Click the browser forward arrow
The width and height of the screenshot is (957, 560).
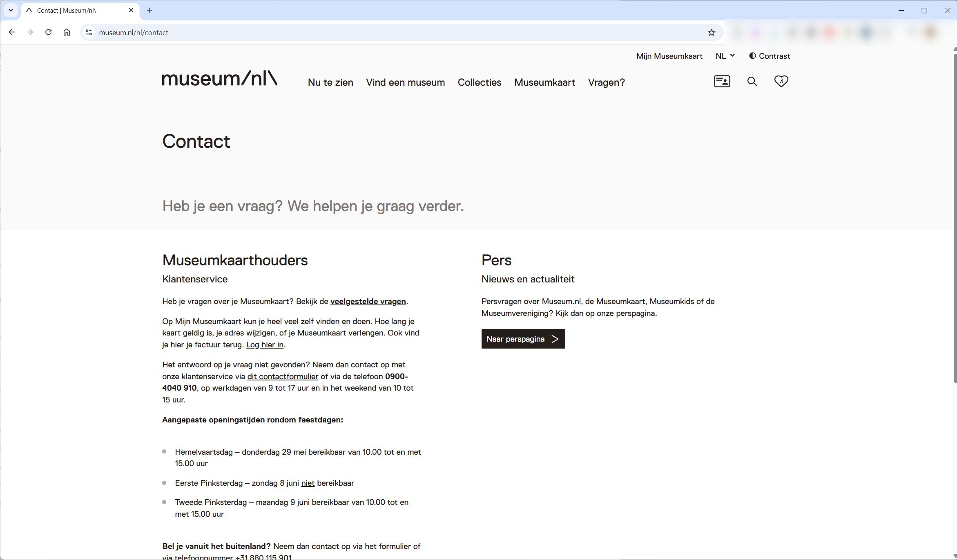coord(30,32)
